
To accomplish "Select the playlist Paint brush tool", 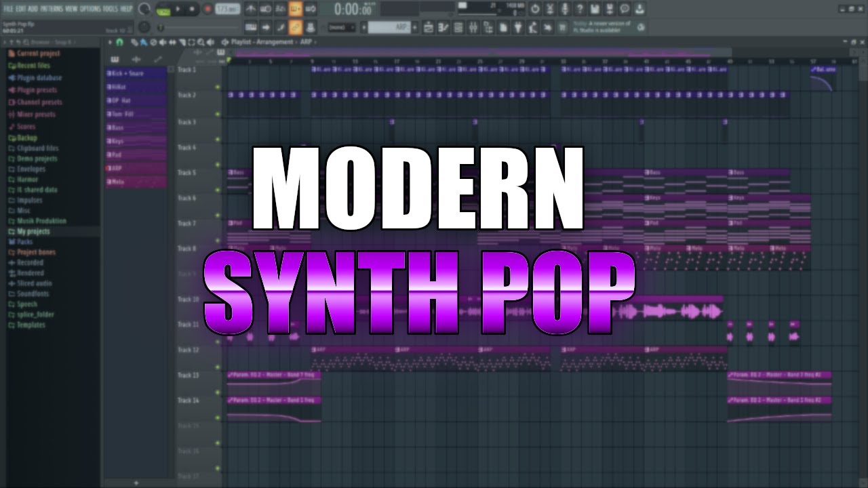I will 144,42.
